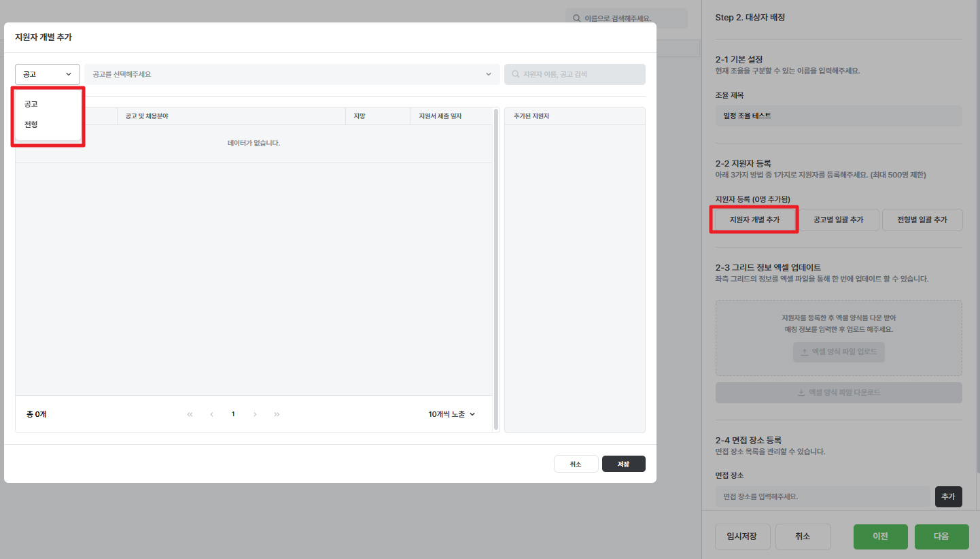This screenshot has height=559, width=980.
Task: Click the upload icon on 엑셀 양식 파일 업로드
Action: click(x=805, y=352)
